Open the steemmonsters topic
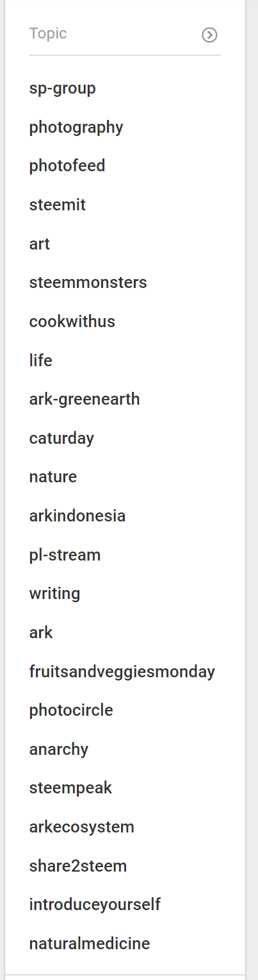Viewport: 258px width, 980px height. (x=88, y=283)
